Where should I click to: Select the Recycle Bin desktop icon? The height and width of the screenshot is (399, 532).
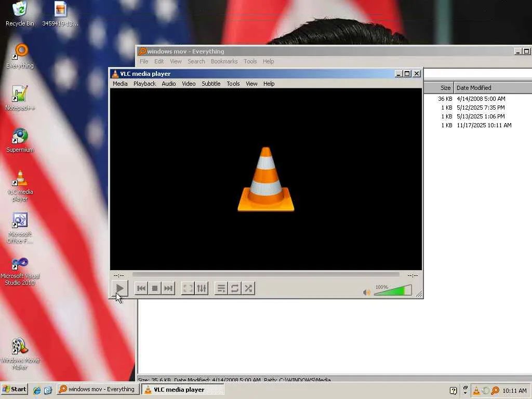pos(20,14)
